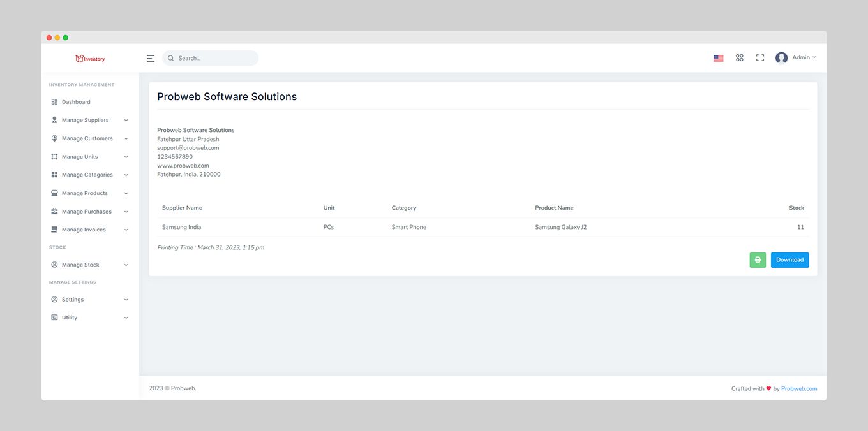
Task: Open the Admin dropdown arrow
Action: [814, 58]
